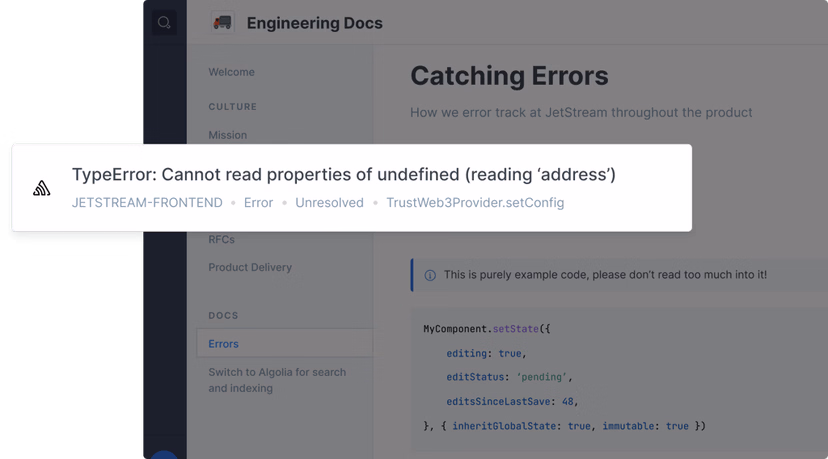This screenshot has height=459, width=828.
Task: Go to the Mission document
Action: tap(227, 135)
